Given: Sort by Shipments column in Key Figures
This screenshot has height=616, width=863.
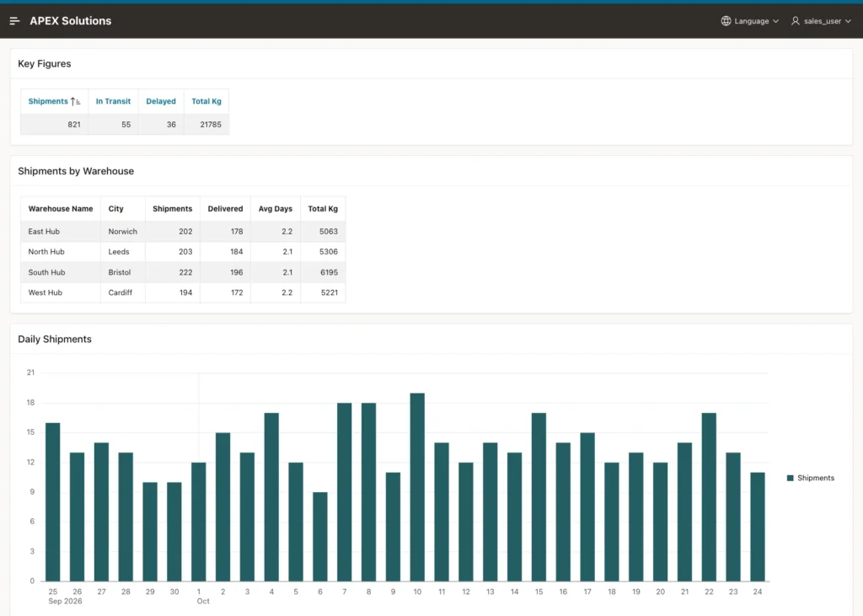Looking at the screenshot, I should (48, 101).
